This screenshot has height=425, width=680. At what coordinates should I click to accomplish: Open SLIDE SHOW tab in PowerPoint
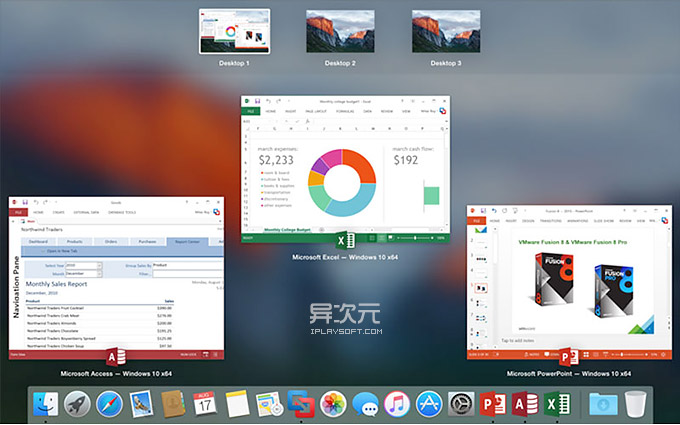click(x=604, y=221)
